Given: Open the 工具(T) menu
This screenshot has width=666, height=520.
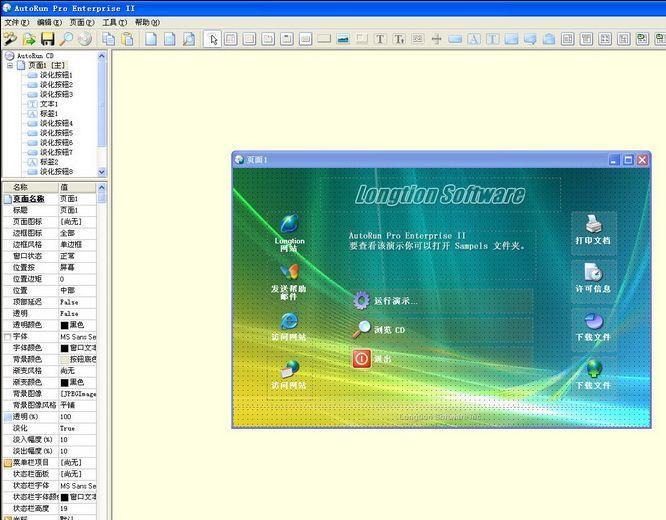Looking at the screenshot, I should pyautogui.click(x=114, y=22).
